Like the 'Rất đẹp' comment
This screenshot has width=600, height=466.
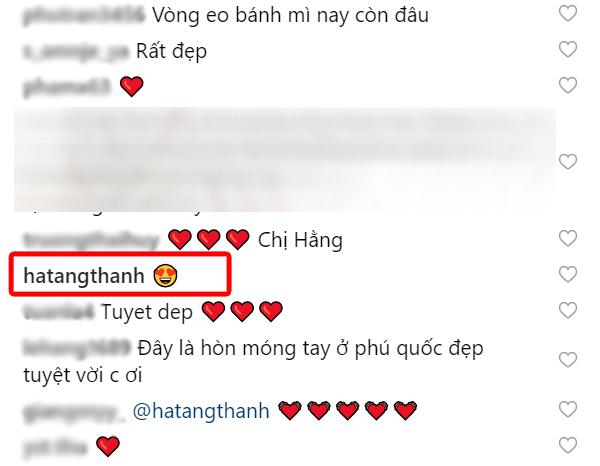click(x=568, y=49)
